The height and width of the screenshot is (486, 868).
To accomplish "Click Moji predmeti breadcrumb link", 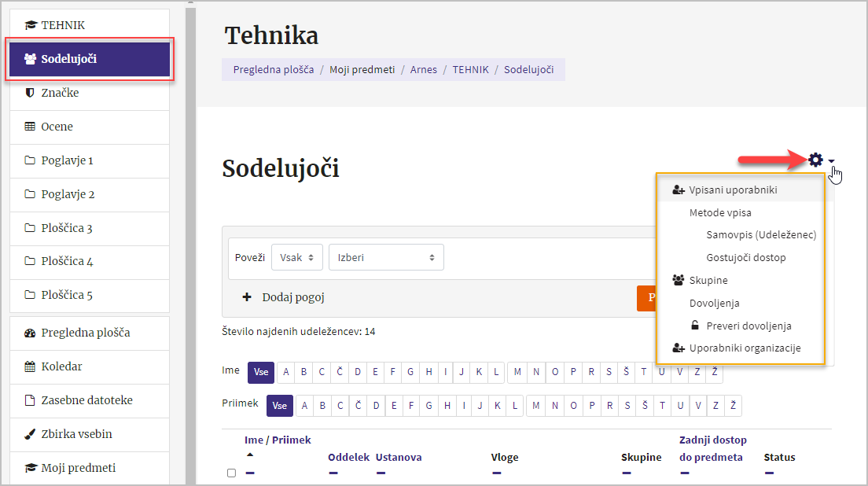I will pos(362,70).
